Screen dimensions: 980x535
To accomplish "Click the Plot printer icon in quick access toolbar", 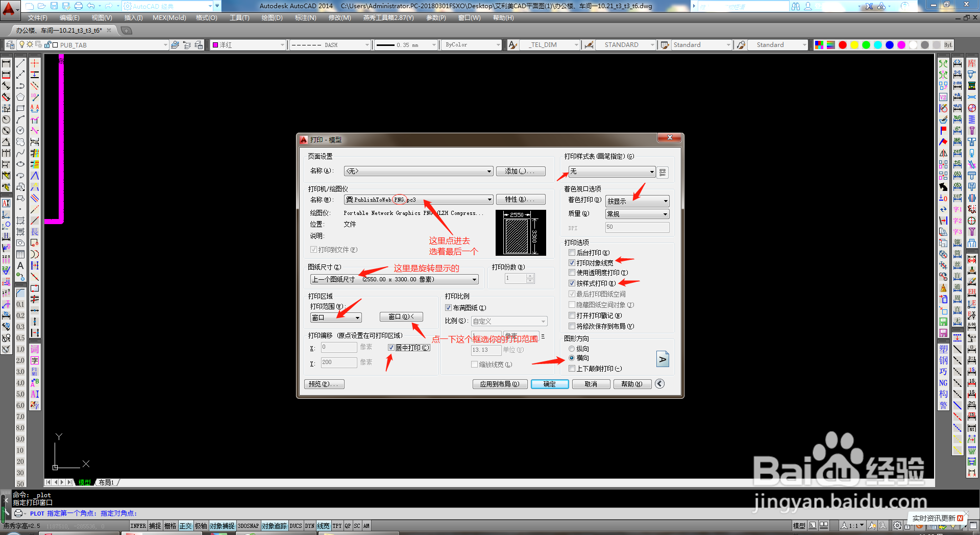I will (78, 6).
